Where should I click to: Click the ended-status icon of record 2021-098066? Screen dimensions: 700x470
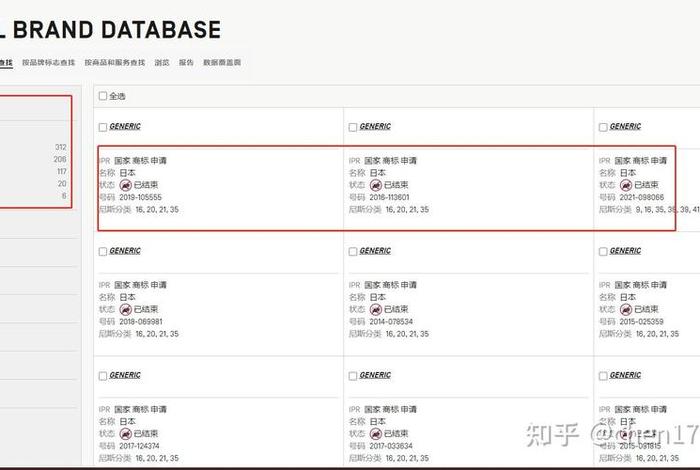tap(626, 185)
